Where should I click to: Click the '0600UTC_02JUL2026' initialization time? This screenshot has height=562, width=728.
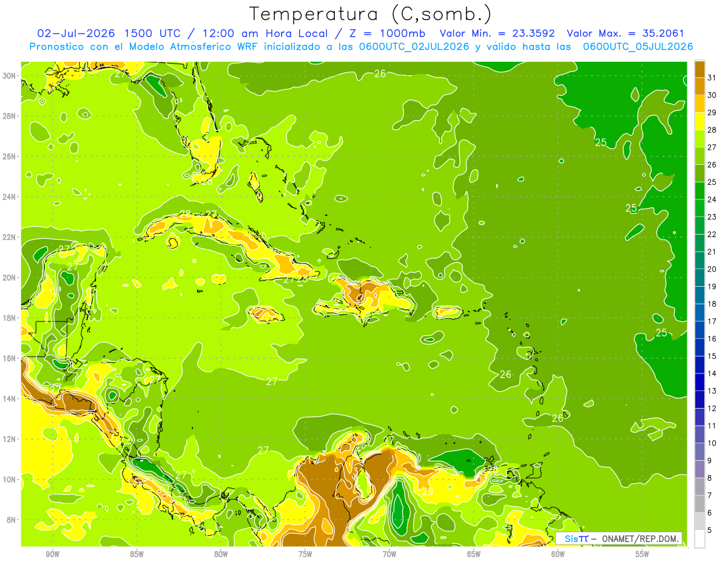(413, 47)
